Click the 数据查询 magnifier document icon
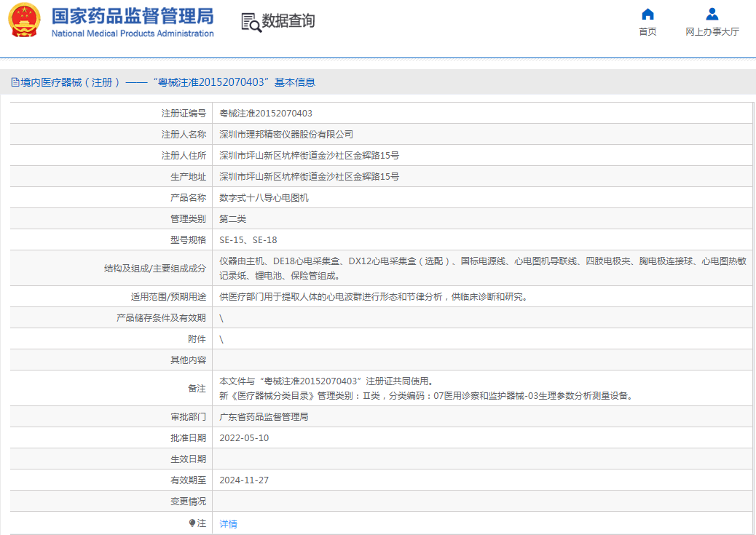Screen dimensions: 756x535 tap(251, 23)
